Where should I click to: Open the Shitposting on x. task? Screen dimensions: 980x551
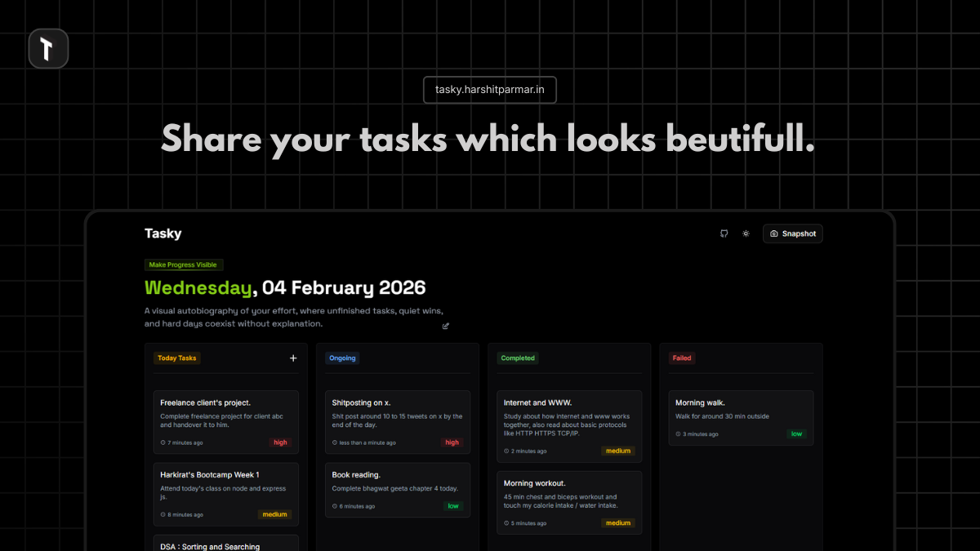point(398,423)
